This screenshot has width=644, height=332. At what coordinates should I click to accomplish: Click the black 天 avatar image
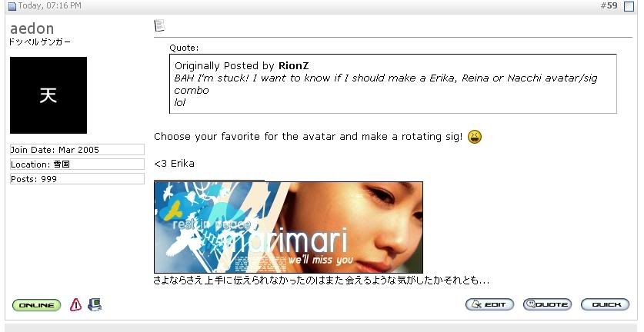(48, 95)
